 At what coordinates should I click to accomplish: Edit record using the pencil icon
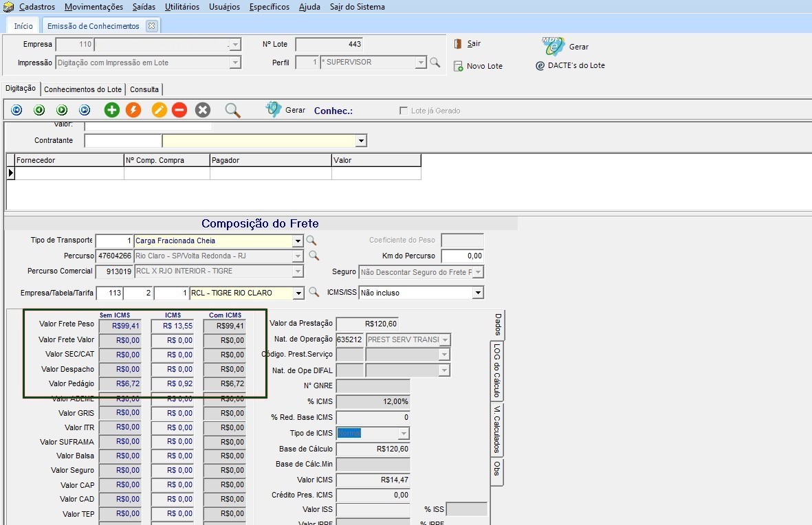click(160, 110)
